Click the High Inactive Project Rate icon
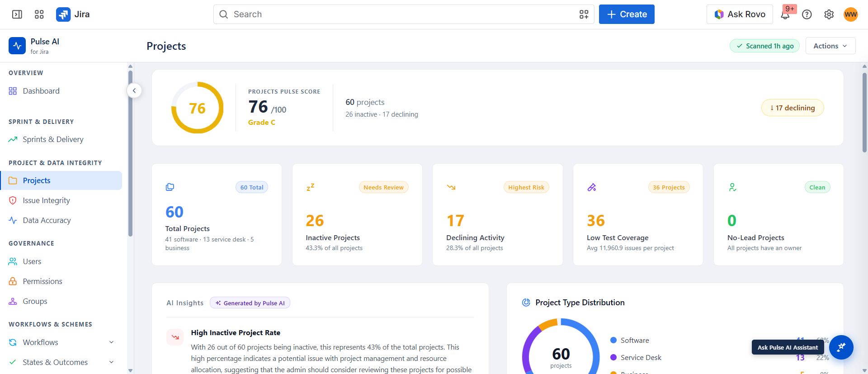This screenshot has width=868, height=374. pos(175,337)
